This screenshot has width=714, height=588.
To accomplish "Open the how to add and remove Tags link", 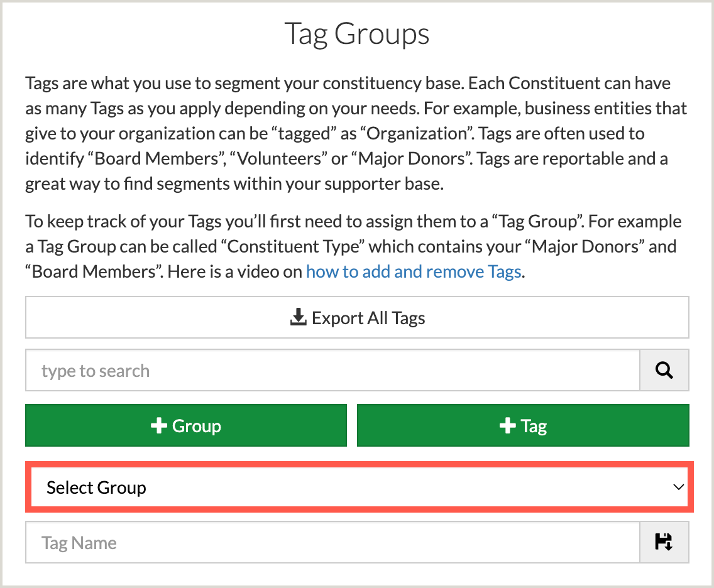I will click(414, 272).
